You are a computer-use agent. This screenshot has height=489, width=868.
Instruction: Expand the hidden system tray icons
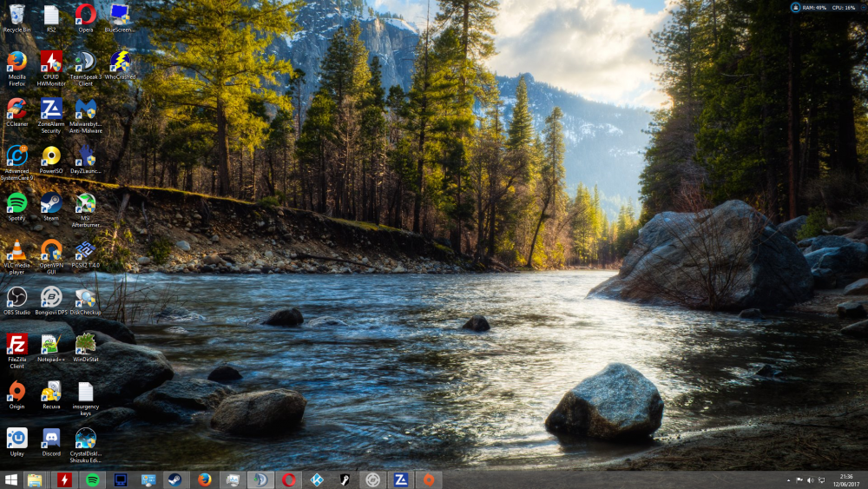click(x=787, y=479)
